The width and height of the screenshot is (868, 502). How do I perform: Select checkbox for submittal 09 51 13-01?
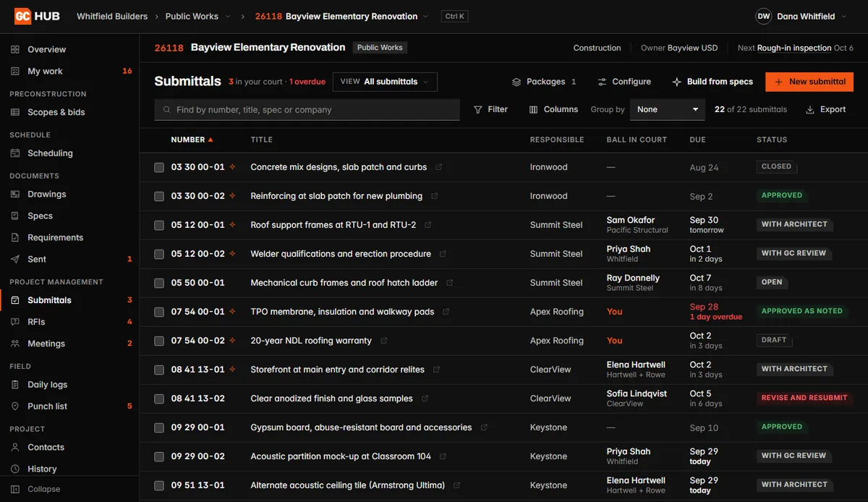click(x=159, y=485)
